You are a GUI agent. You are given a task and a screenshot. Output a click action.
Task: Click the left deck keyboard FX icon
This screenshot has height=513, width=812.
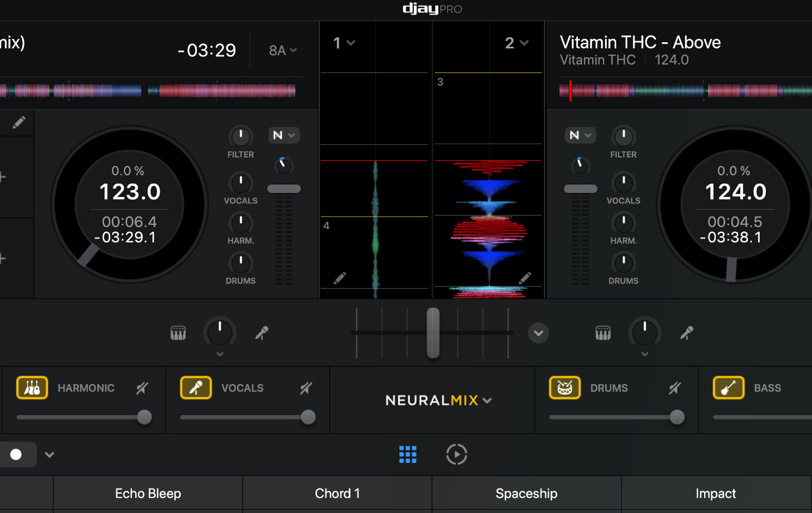click(178, 333)
